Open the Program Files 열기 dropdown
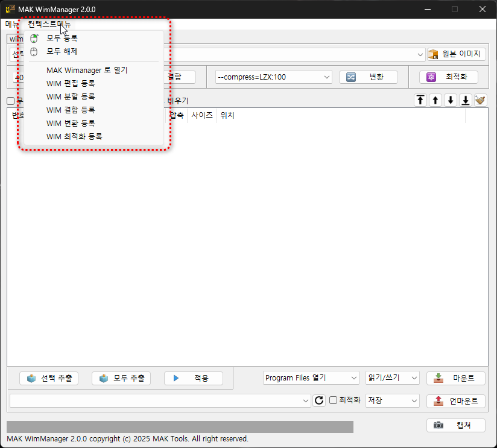Screen dimensions: 497x448 tap(311, 378)
